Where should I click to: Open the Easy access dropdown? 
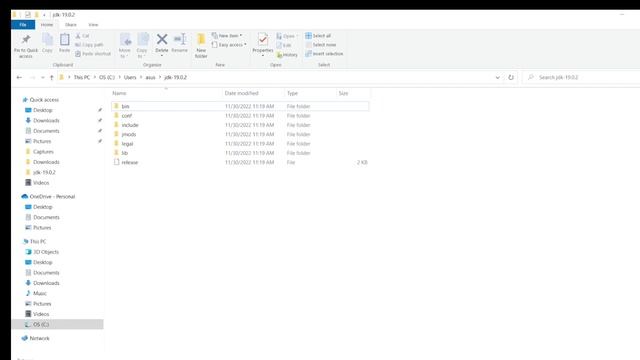coord(229,45)
